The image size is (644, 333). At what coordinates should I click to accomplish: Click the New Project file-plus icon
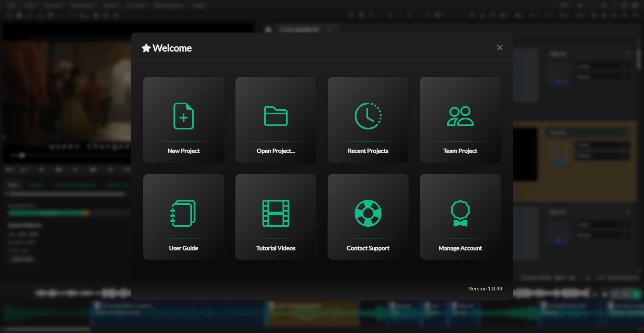[x=183, y=116]
